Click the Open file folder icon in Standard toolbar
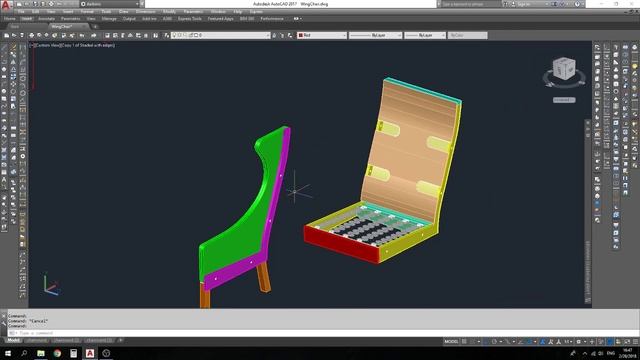This screenshot has height=360, width=640. [x=14, y=36]
